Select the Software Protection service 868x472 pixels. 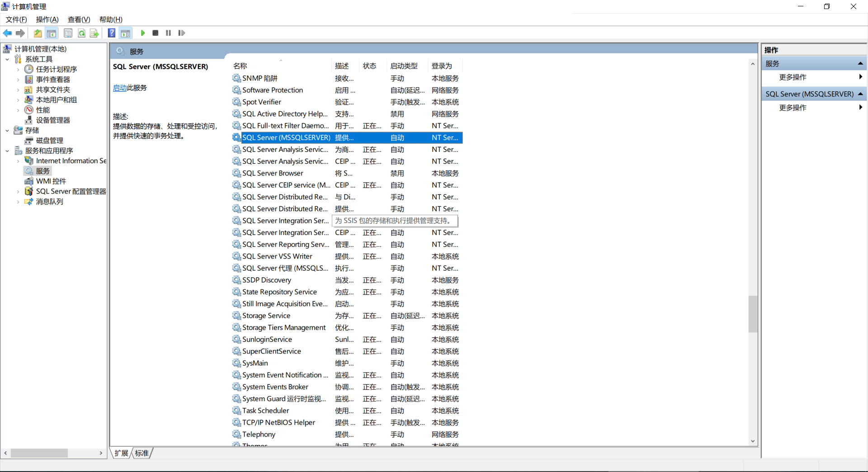point(347,90)
